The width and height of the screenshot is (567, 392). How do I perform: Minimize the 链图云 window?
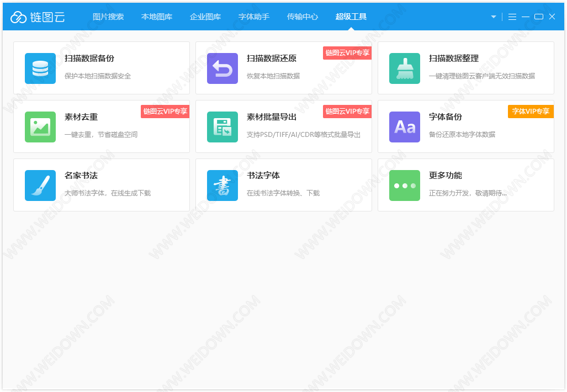pyautogui.click(x=526, y=17)
